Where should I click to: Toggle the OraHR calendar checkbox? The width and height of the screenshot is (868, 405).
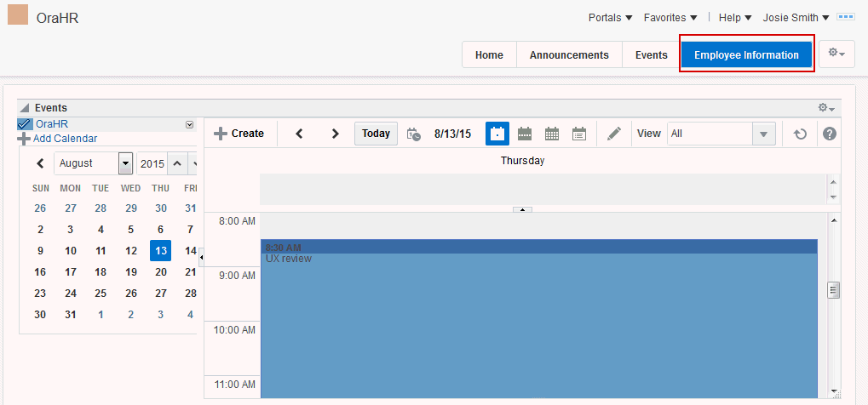[x=25, y=124]
